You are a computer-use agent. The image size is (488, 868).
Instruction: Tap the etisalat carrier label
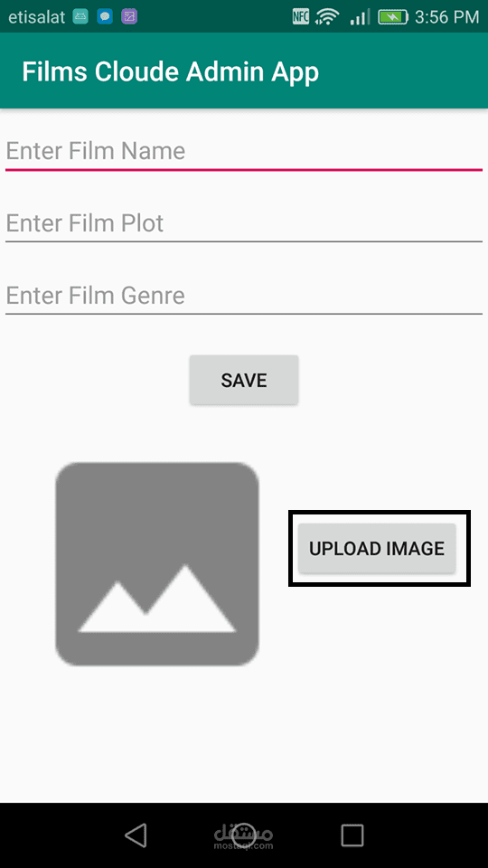point(36,17)
